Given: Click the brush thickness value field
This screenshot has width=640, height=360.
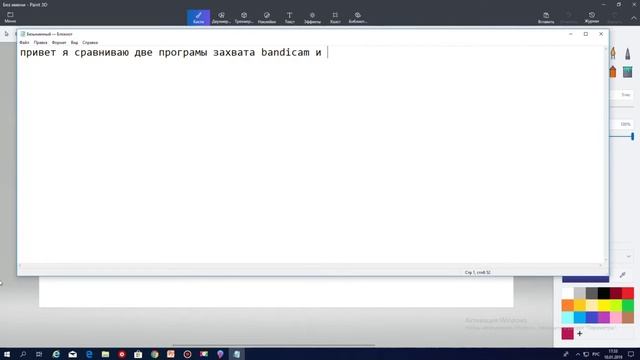Looking at the screenshot, I should [623, 95].
